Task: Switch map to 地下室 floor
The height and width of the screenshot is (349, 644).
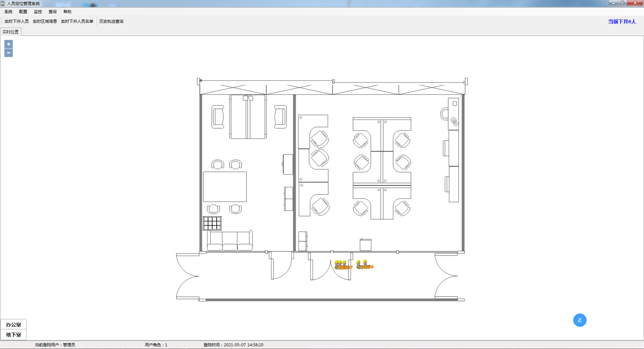Action: [13, 335]
